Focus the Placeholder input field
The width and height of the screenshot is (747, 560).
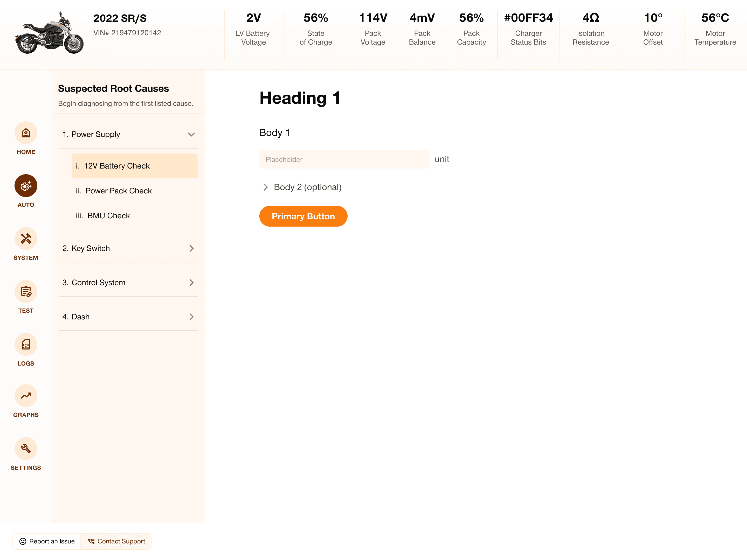(344, 159)
